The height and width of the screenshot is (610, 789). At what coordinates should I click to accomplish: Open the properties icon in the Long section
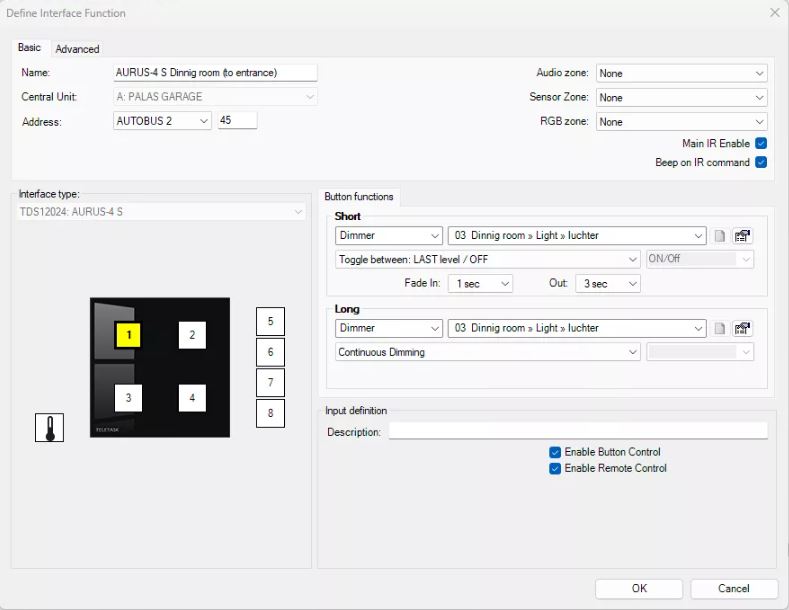(x=742, y=328)
